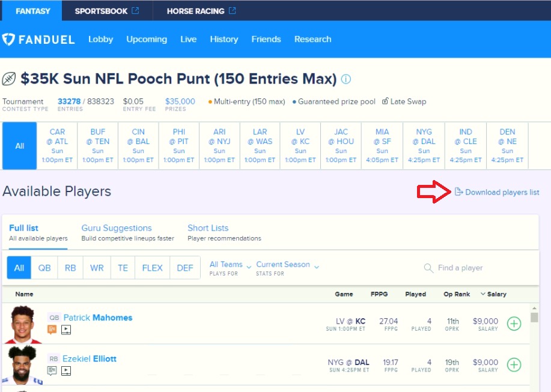Go to the Lobby page

(x=100, y=39)
